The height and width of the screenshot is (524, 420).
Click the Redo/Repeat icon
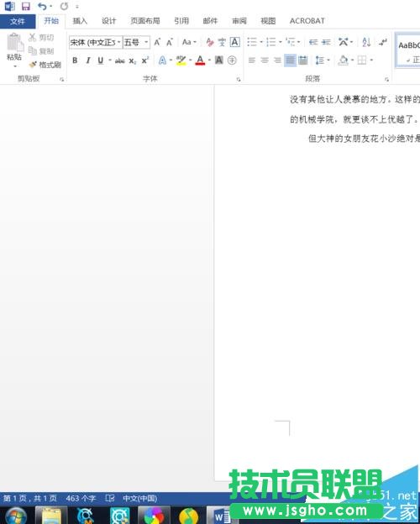[64, 7]
